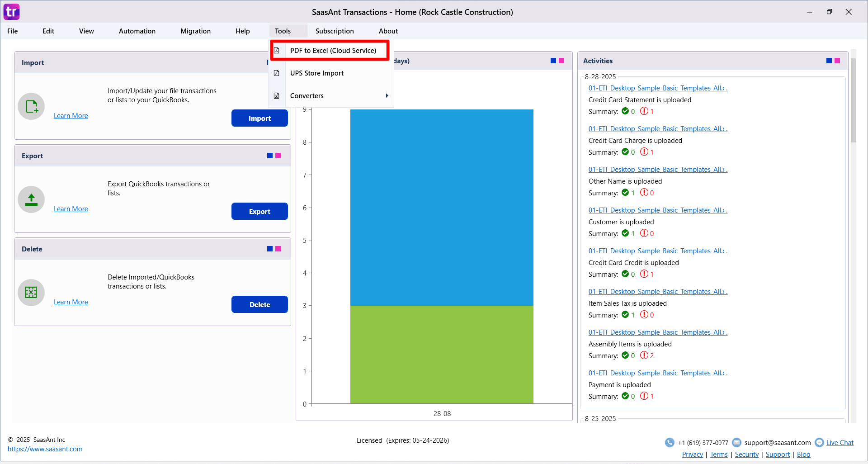This screenshot has width=868, height=464.
Task: Click the green export upload arrow icon
Action: (31, 199)
